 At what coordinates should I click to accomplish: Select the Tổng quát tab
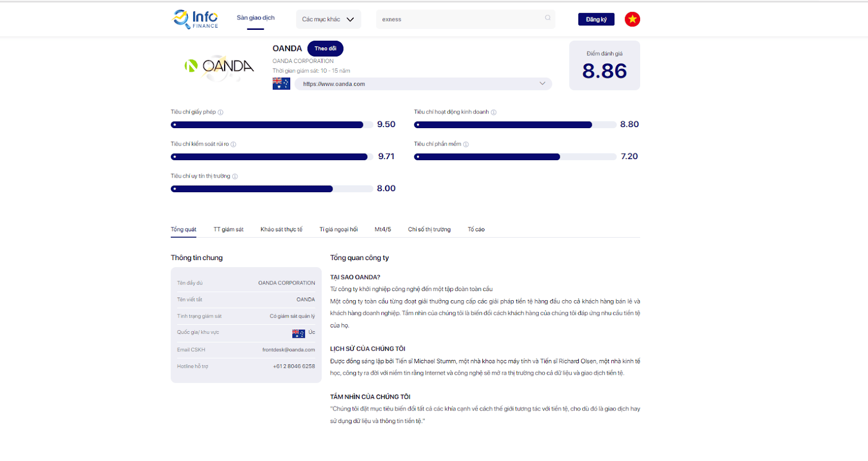point(183,230)
